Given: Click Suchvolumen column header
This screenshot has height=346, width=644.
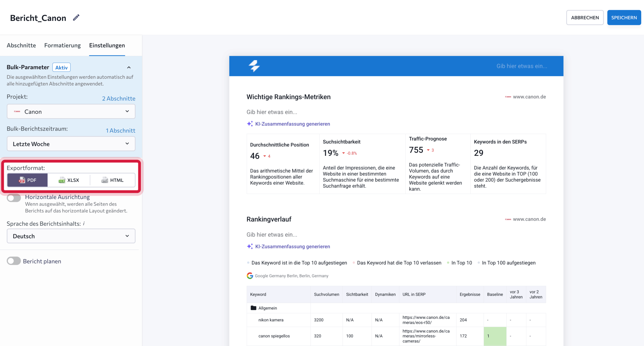Looking at the screenshot, I should click(327, 294).
